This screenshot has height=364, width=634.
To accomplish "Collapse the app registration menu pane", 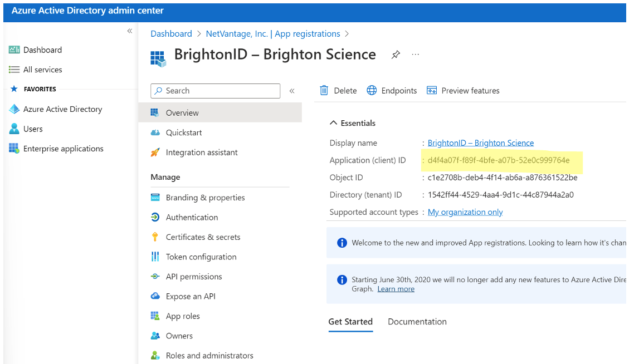I will (x=291, y=91).
